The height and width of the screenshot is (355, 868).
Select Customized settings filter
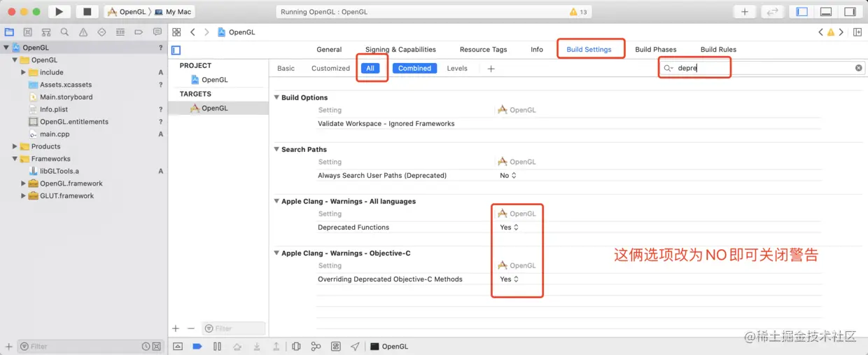pyautogui.click(x=330, y=68)
